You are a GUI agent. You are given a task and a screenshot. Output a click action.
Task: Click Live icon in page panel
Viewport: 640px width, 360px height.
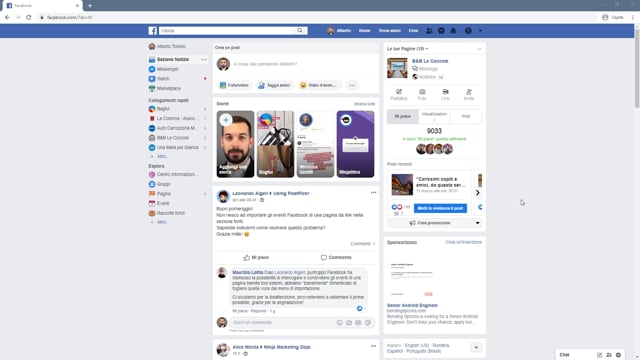445,95
